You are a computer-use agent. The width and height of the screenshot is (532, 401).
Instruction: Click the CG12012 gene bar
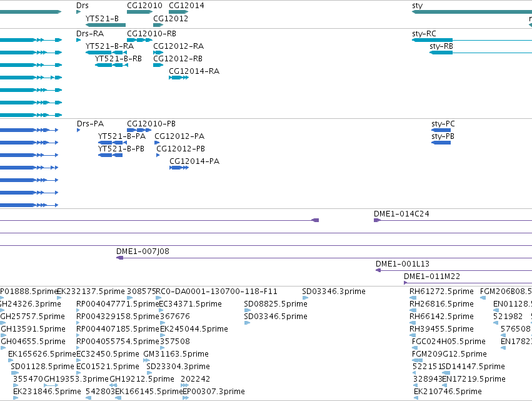coord(158,25)
